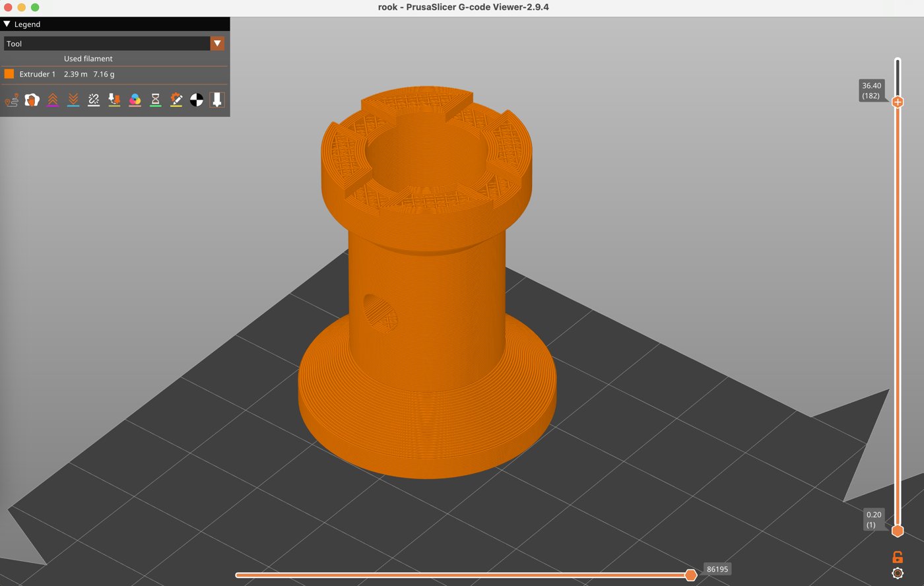924x586 pixels.
Task: Toggle retractions visibility icon
Action: pyautogui.click(x=53, y=100)
